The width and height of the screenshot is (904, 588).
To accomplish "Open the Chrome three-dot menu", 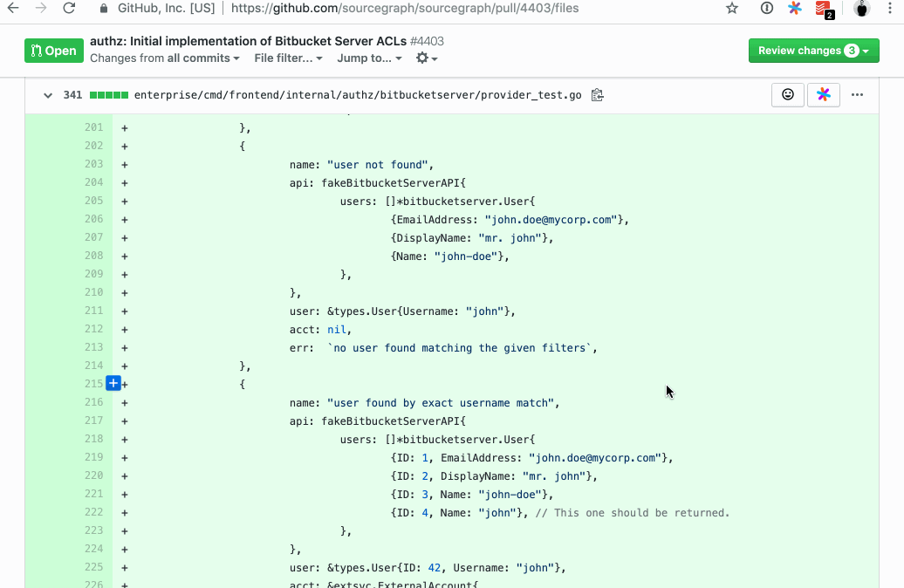I will (x=890, y=8).
